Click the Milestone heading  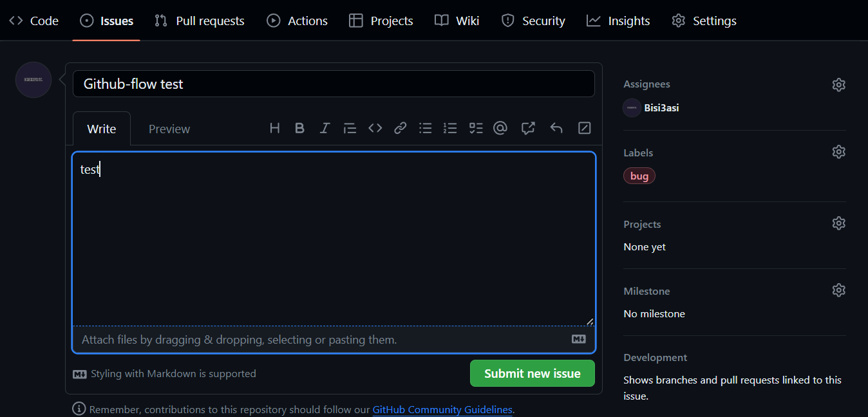click(x=646, y=291)
